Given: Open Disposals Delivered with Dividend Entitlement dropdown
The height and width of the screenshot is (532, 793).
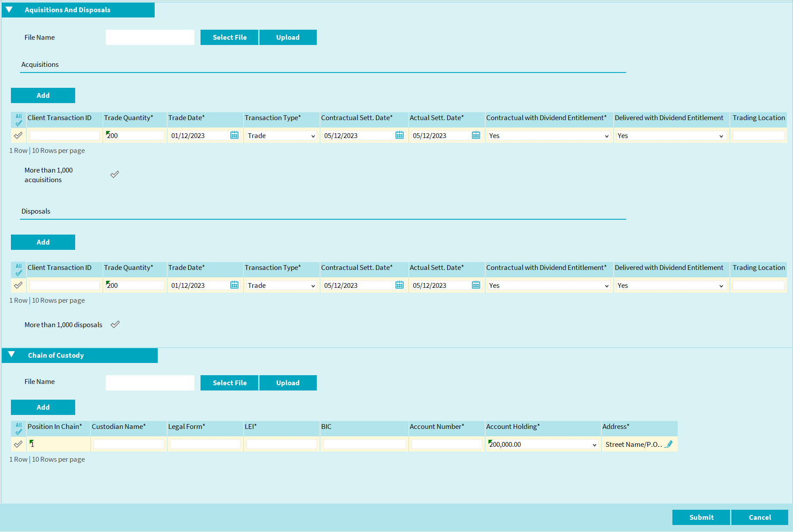Looking at the screenshot, I should pyautogui.click(x=671, y=286).
